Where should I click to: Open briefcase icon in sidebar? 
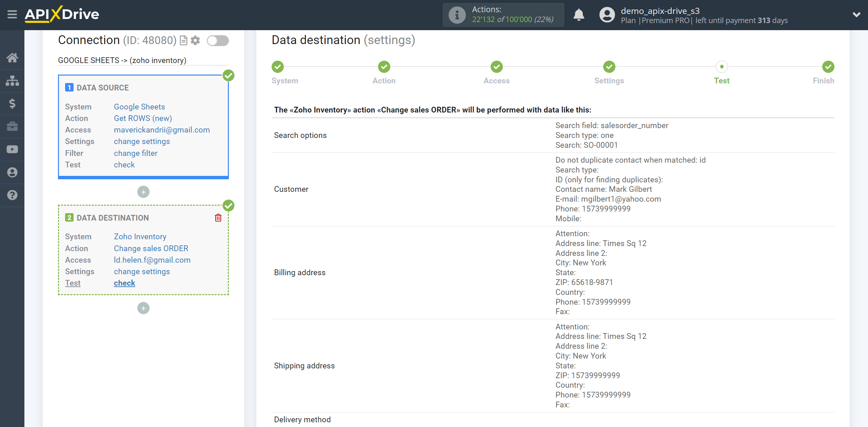12,126
